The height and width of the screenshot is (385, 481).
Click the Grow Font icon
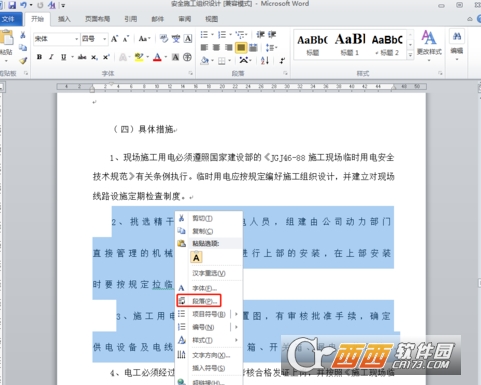pos(114,39)
